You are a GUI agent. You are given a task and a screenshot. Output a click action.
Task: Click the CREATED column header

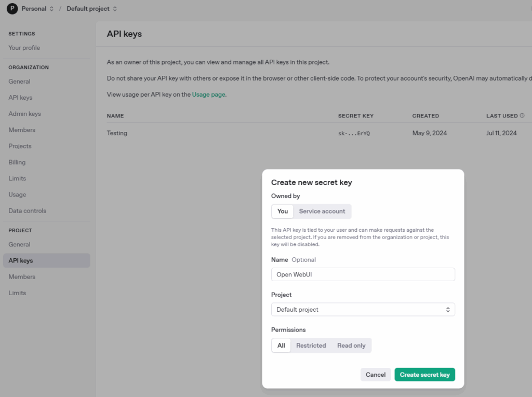pyautogui.click(x=425, y=116)
